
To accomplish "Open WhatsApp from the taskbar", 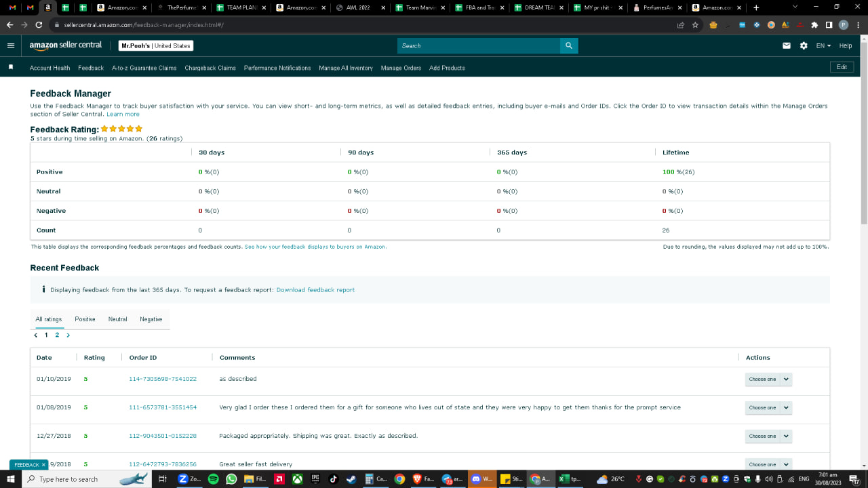I will click(231, 479).
